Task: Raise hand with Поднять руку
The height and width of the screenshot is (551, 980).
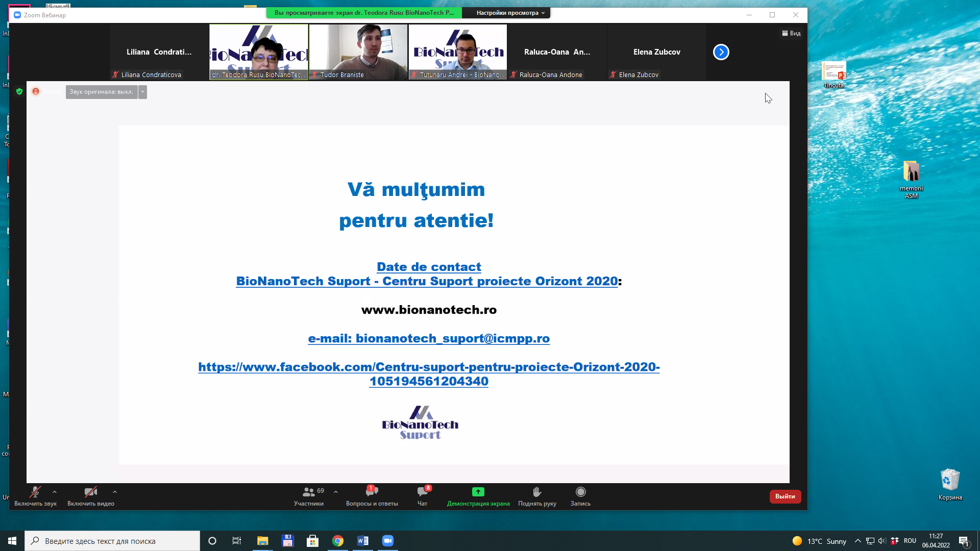Action: [x=537, y=496]
